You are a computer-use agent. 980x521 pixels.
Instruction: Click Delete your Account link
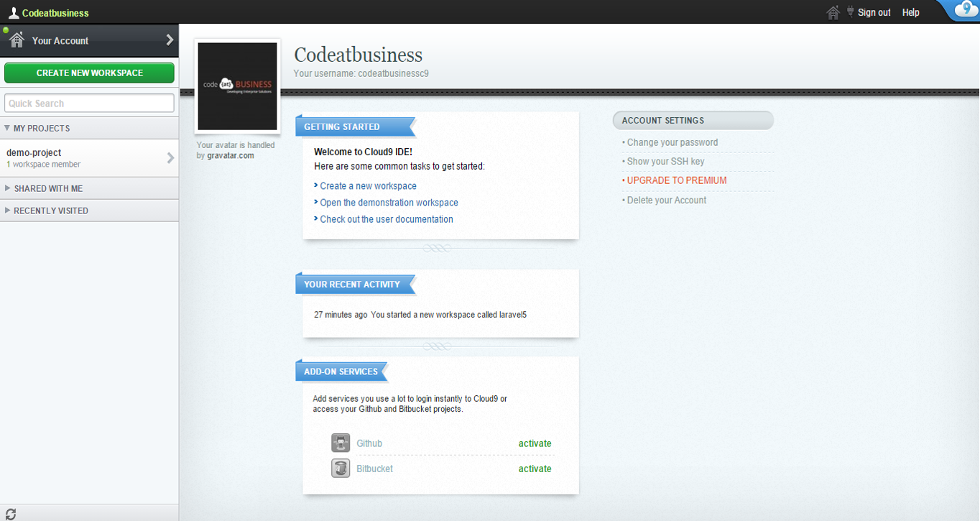[667, 200]
